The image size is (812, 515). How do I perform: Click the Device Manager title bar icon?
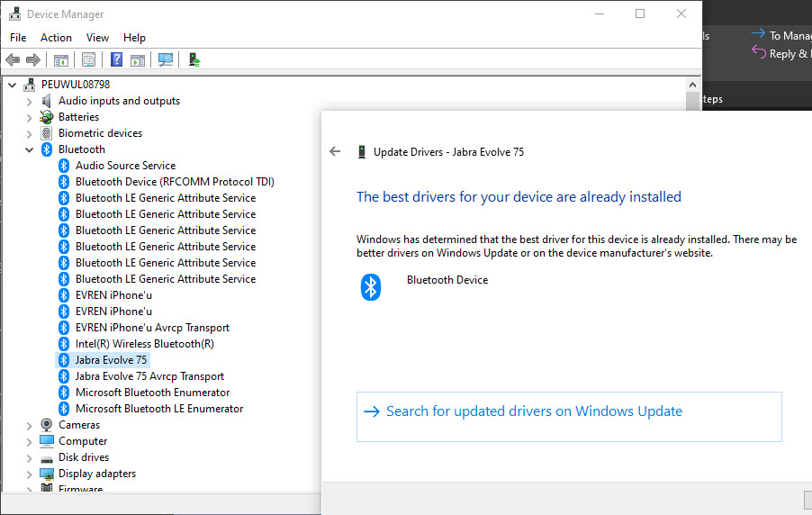coord(15,14)
